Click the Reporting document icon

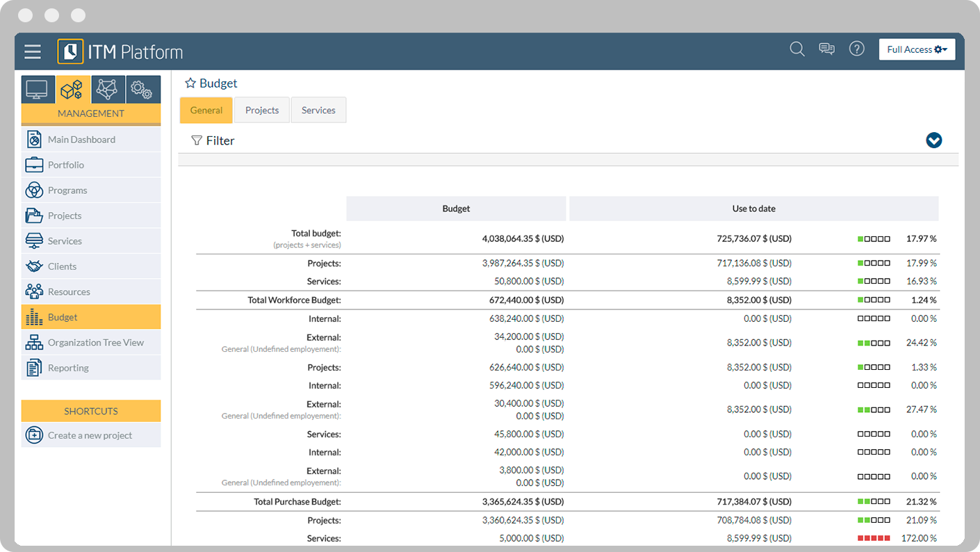[x=34, y=368]
